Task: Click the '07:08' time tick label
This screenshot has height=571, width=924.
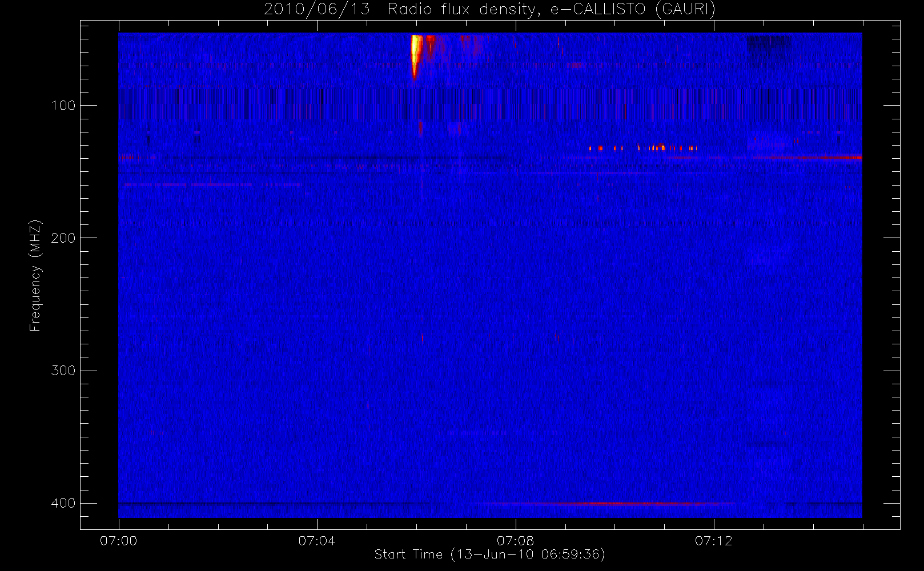Action: click(515, 541)
